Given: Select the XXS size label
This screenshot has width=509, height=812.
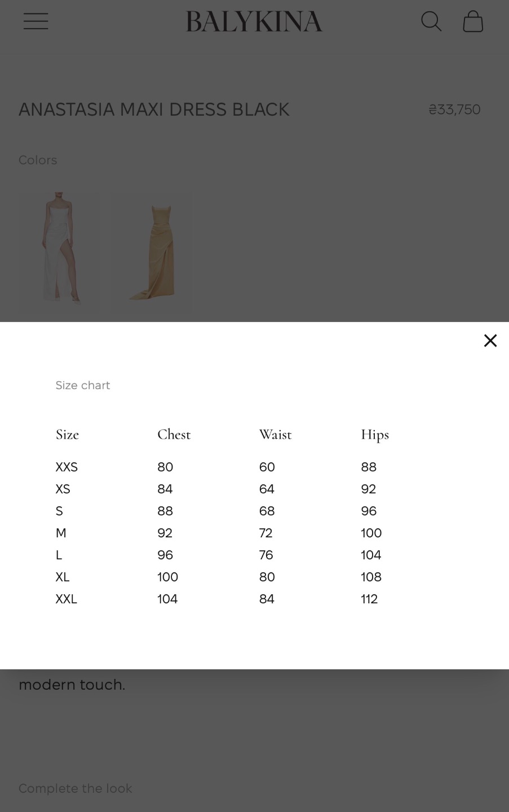Looking at the screenshot, I should point(67,467).
